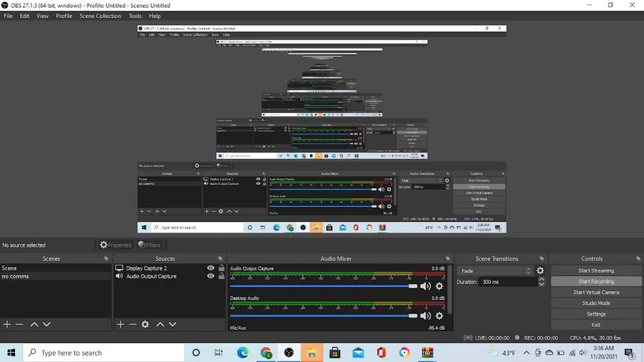644x362 pixels.
Task: Click the Exit button in Controls
Action: (596, 325)
